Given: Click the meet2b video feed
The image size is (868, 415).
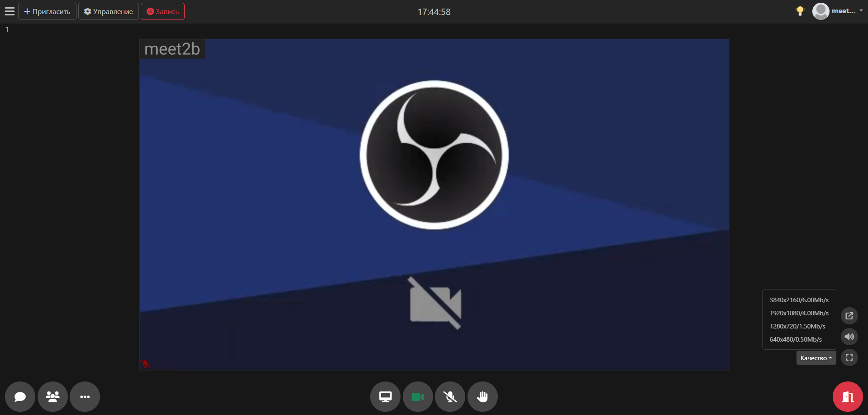Looking at the screenshot, I should 434,204.
